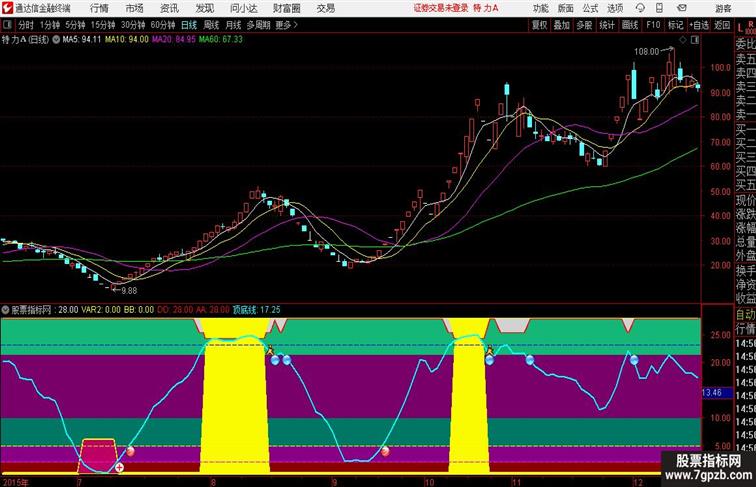This screenshot has height=487, width=756.
Task: Click the white plus marker on indicator
Action: pyautogui.click(x=119, y=467)
